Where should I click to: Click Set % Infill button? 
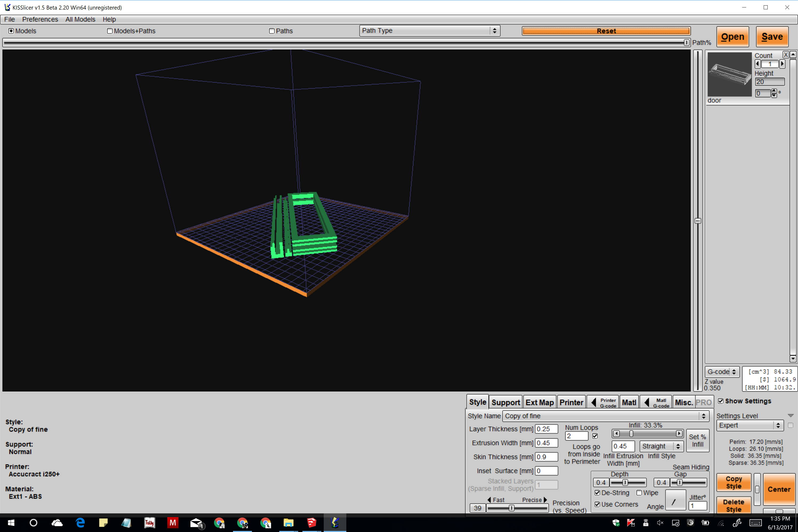tap(697, 440)
